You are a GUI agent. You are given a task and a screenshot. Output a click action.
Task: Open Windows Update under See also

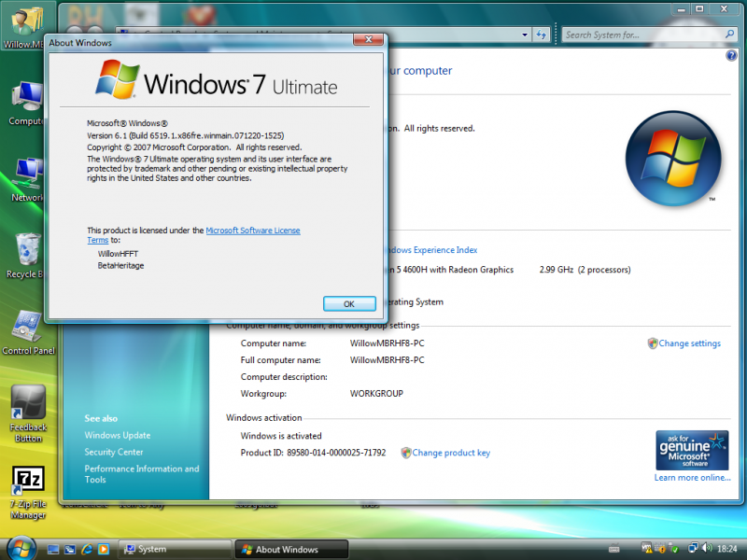tap(118, 435)
